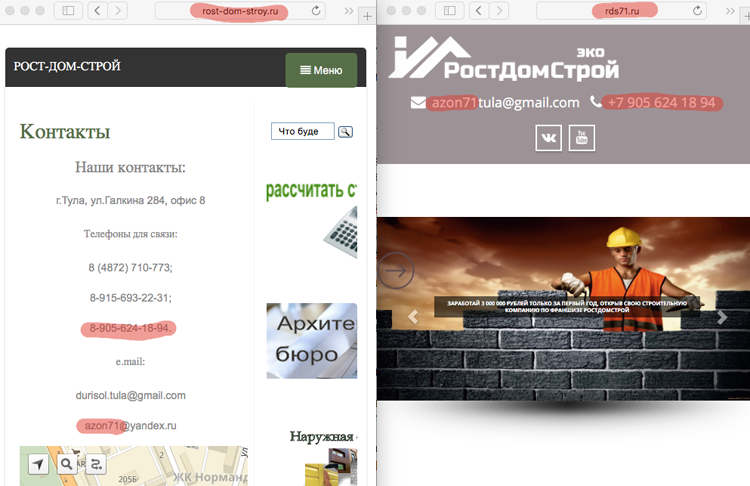
Task: Click the map route icon
Action: click(96, 464)
